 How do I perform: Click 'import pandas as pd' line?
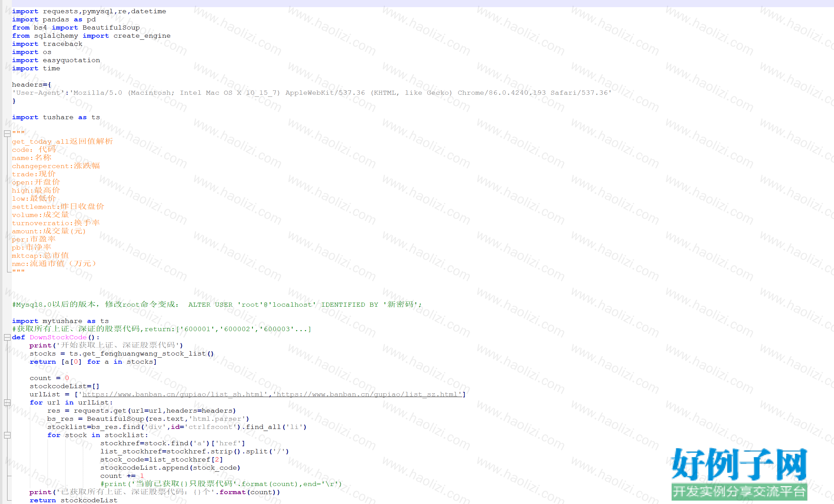click(x=54, y=19)
